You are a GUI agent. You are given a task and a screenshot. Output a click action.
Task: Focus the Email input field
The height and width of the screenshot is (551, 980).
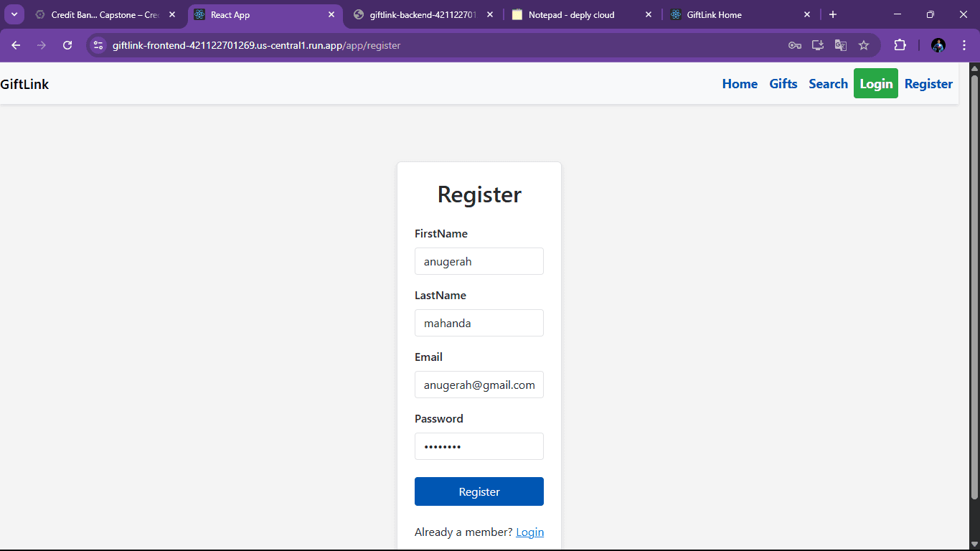tap(479, 385)
